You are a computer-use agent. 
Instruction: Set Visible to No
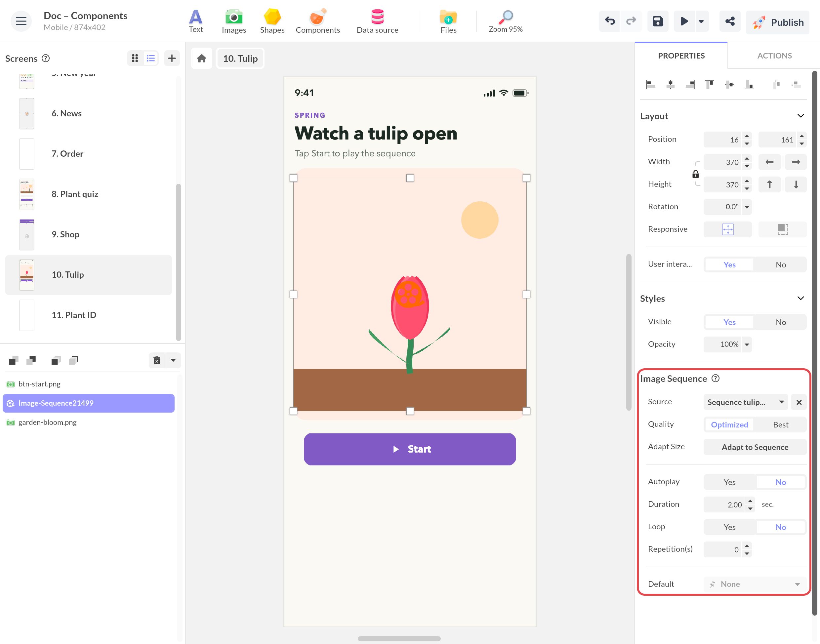[x=780, y=322]
